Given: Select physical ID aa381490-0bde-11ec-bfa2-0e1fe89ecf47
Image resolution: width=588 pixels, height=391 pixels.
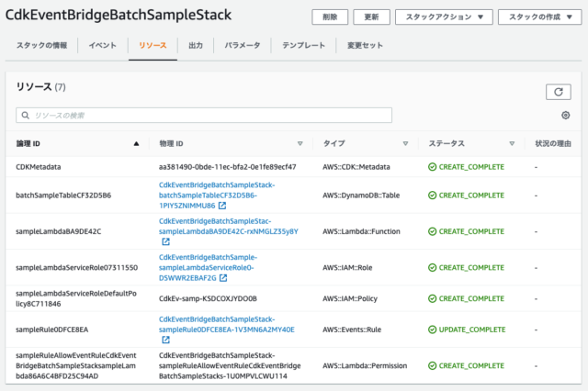Looking at the screenshot, I should (x=227, y=167).
